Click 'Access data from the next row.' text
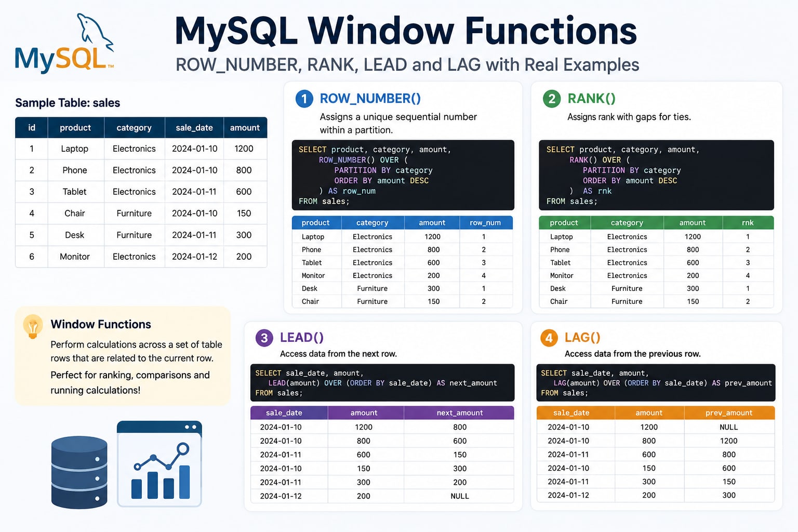 [x=338, y=354]
